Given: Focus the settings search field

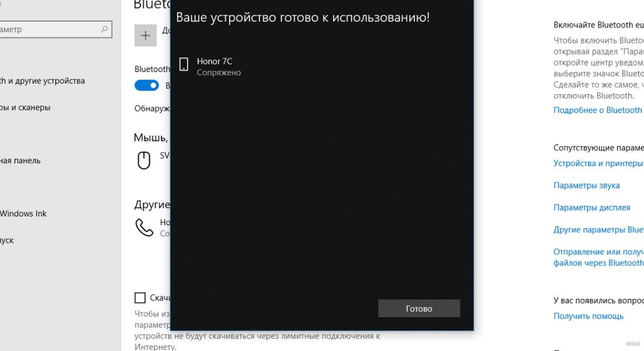Looking at the screenshot, I should (55, 29).
